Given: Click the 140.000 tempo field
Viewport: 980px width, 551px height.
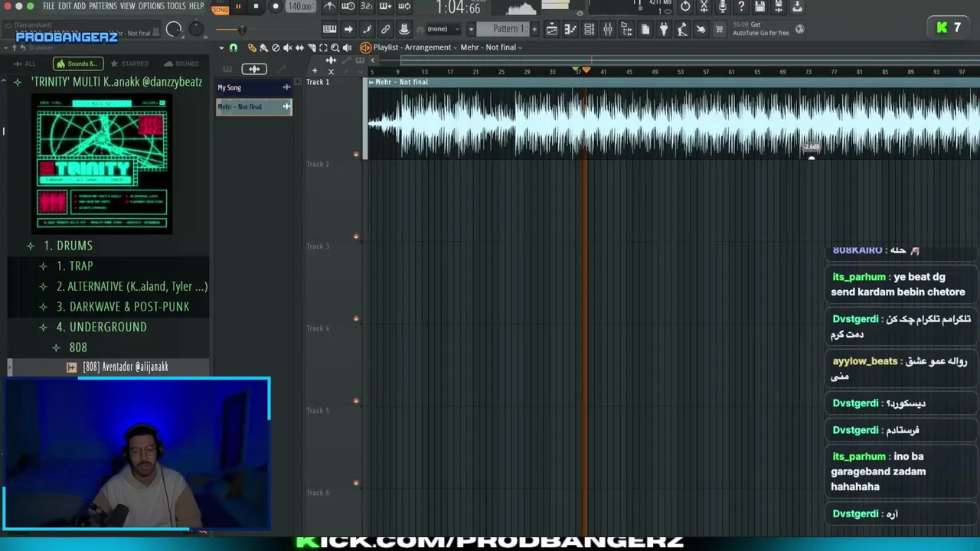Looking at the screenshot, I should click(x=299, y=7).
